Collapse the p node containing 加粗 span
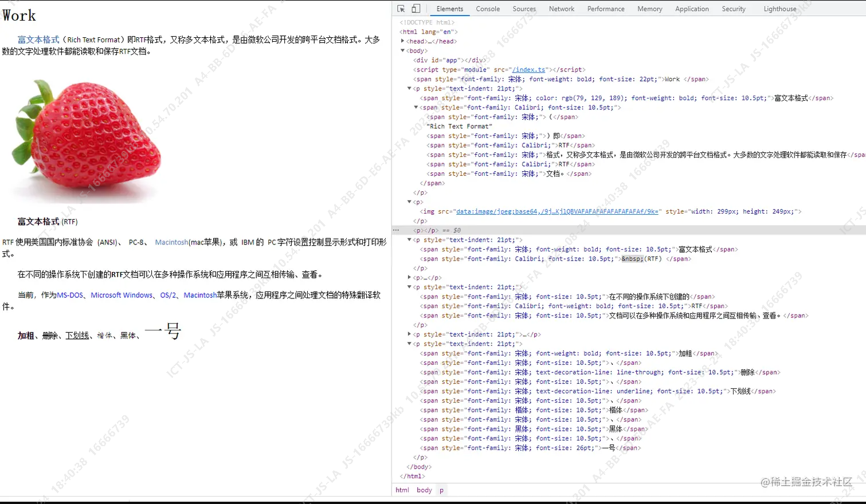 click(409, 344)
